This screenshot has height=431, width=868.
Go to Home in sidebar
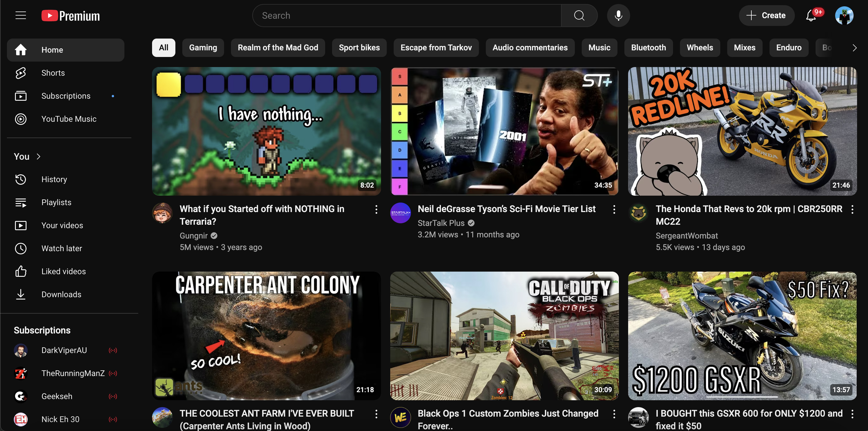[x=66, y=50]
